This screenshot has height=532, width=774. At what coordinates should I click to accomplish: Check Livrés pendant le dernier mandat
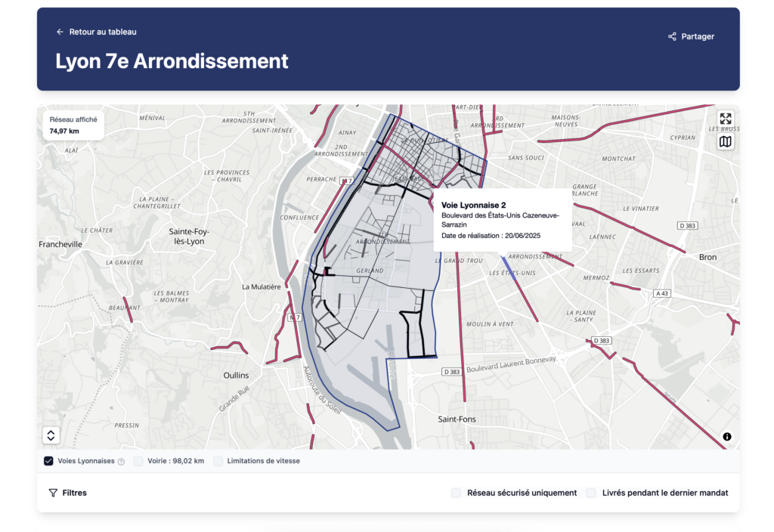[592, 493]
